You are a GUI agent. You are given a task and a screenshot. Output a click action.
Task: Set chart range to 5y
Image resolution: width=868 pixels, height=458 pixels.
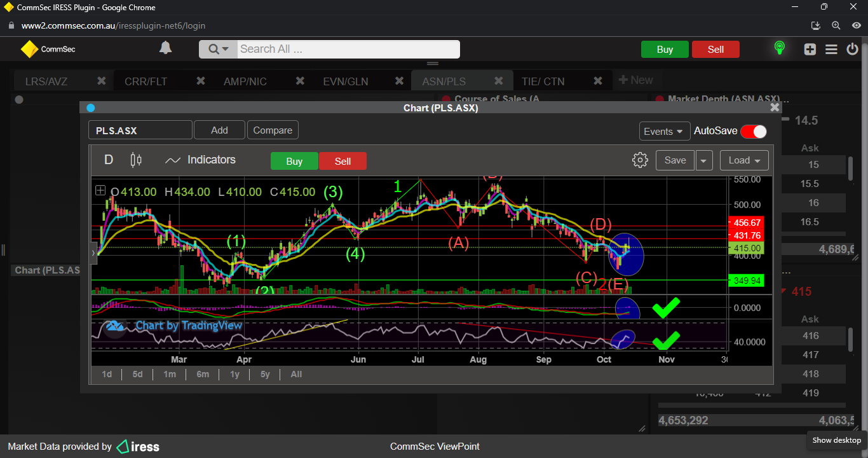click(x=265, y=374)
